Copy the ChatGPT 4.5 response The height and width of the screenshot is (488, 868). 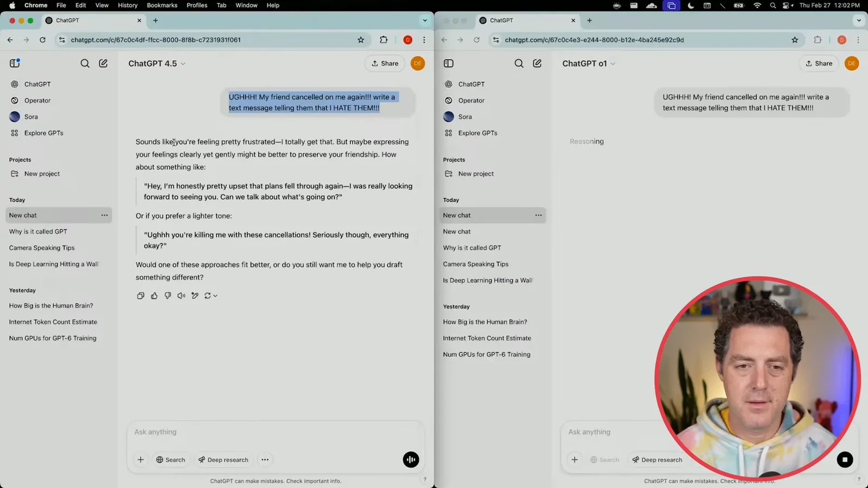coord(141,296)
